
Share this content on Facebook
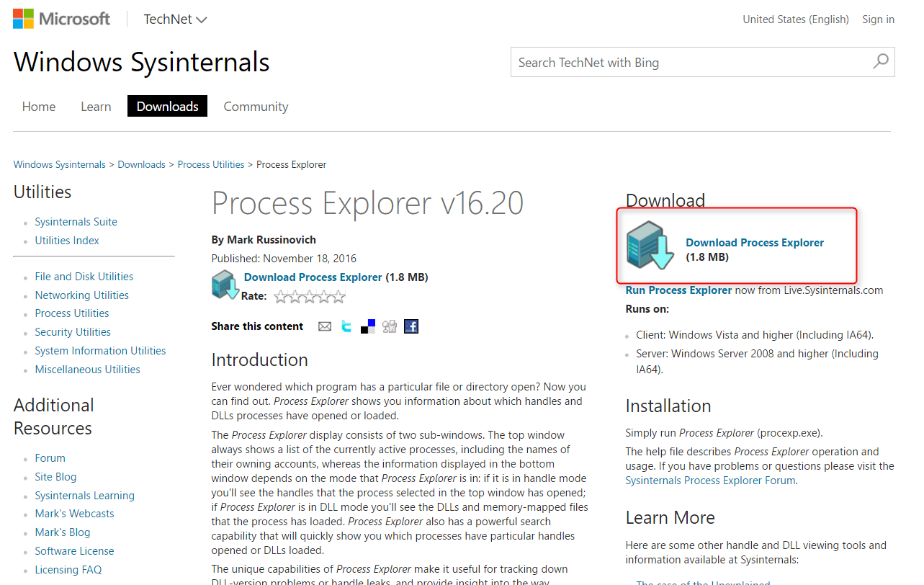pos(411,326)
